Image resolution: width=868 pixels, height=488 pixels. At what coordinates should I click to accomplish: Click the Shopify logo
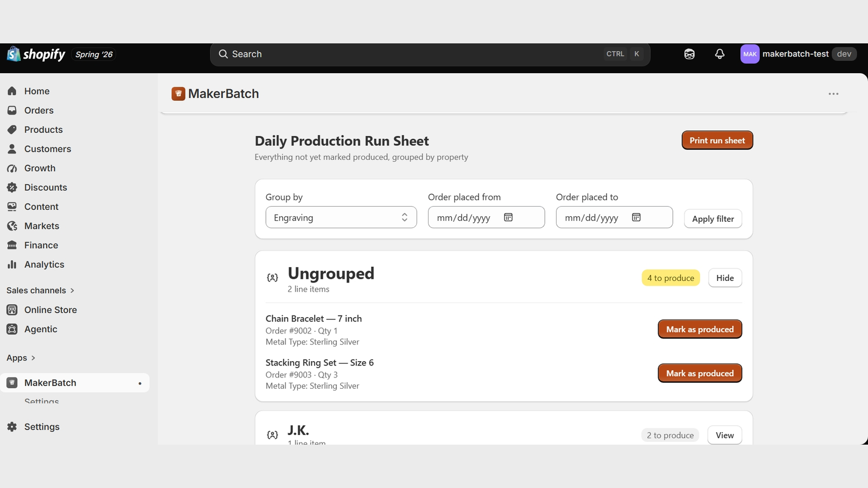(x=36, y=54)
